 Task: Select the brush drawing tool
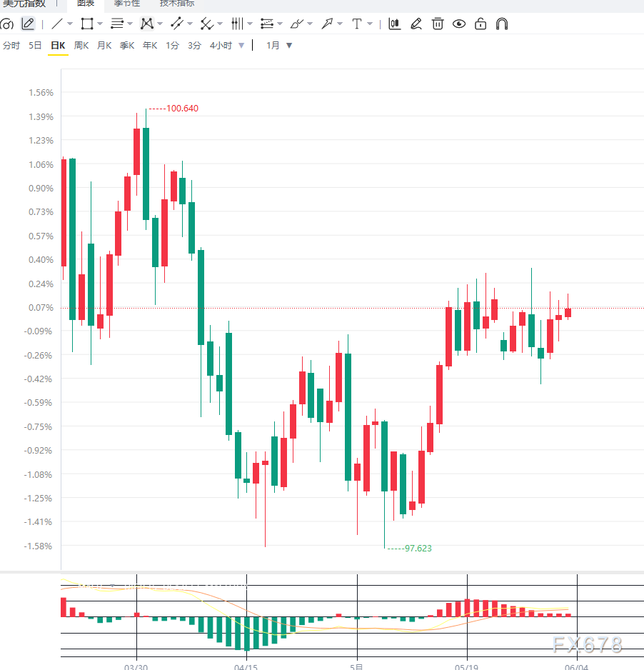[297, 24]
